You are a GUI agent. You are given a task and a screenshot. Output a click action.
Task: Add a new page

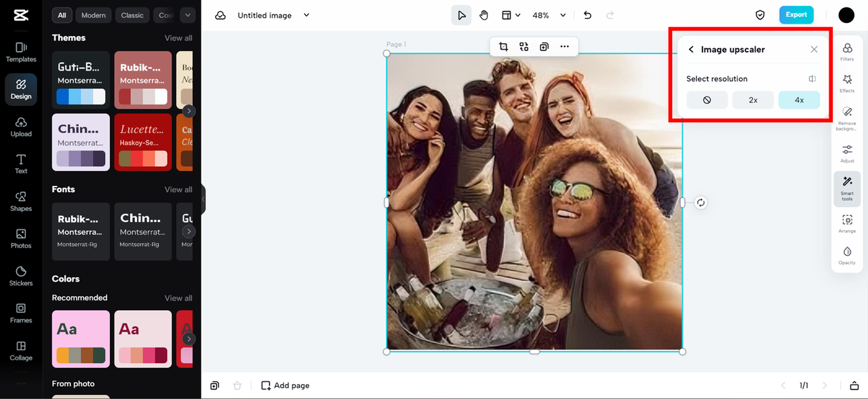point(285,385)
